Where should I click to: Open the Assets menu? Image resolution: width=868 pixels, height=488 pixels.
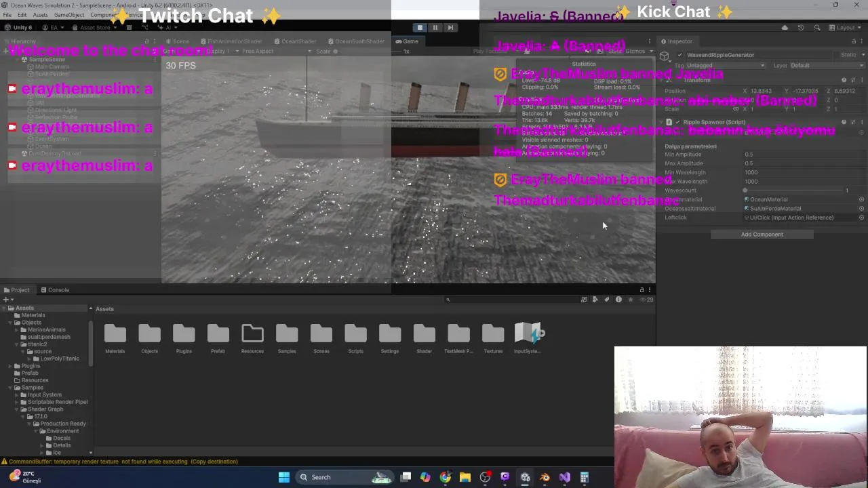click(x=41, y=15)
